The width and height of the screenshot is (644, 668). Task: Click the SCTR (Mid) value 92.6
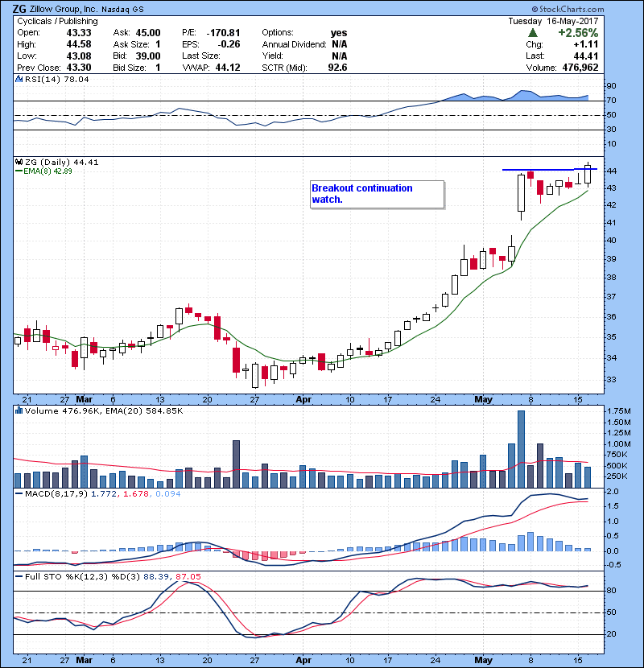click(x=337, y=68)
